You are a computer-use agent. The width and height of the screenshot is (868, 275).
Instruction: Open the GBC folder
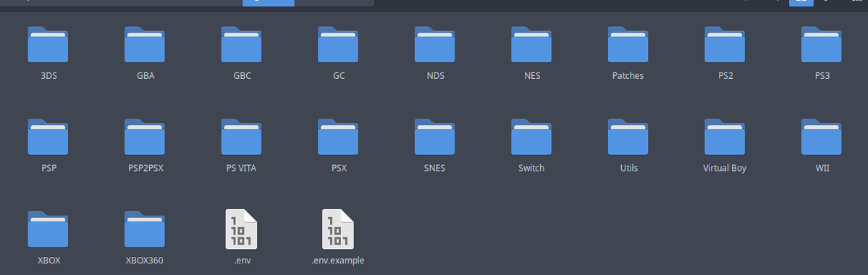[241, 45]
